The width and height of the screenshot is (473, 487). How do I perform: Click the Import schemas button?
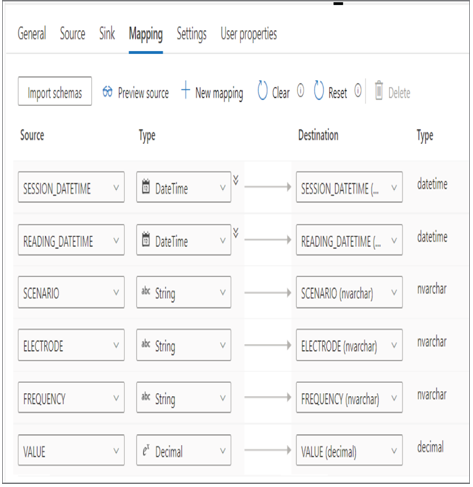click(55, 91)
